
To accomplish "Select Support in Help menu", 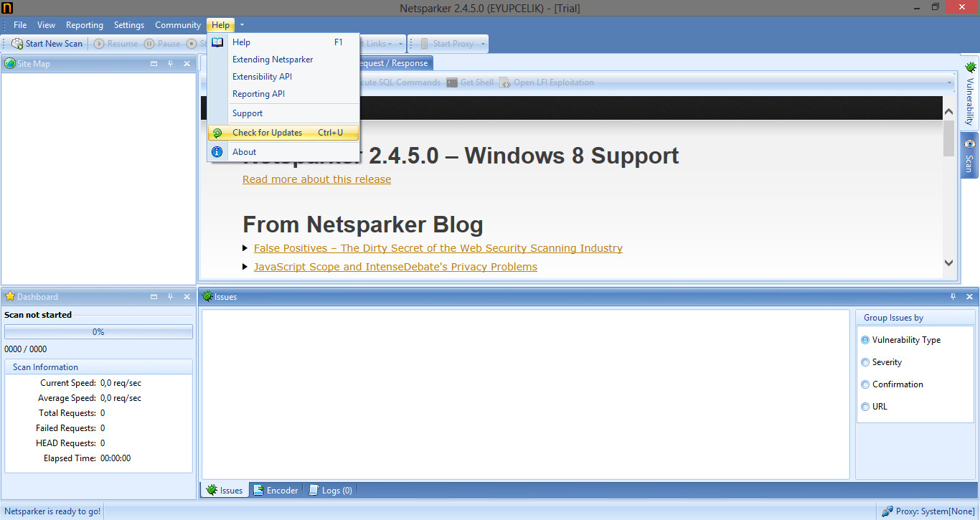I will (283, 113).
